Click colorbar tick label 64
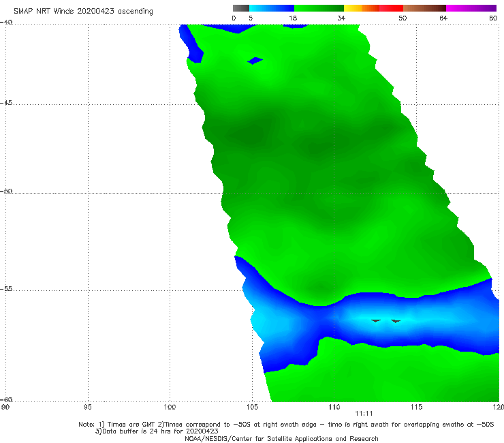The height and width of the screenshot is (443, 504). point(443,18)
